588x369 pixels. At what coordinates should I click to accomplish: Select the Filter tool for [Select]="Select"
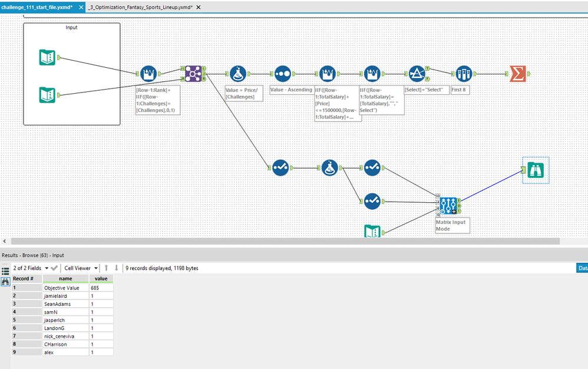pyautogui.click(x=417, y=74)
